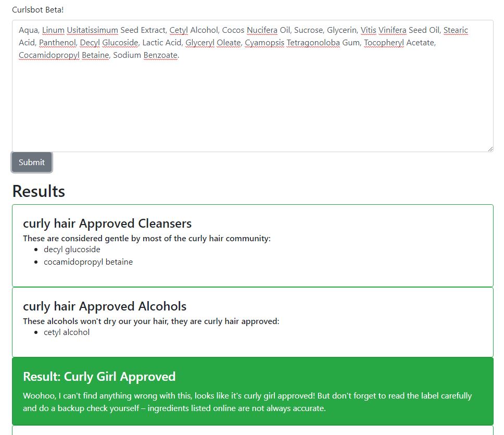This screenshot has height=435, width=504.
Task: Select the cetyl alcohol list item
Action: (67, 332)
